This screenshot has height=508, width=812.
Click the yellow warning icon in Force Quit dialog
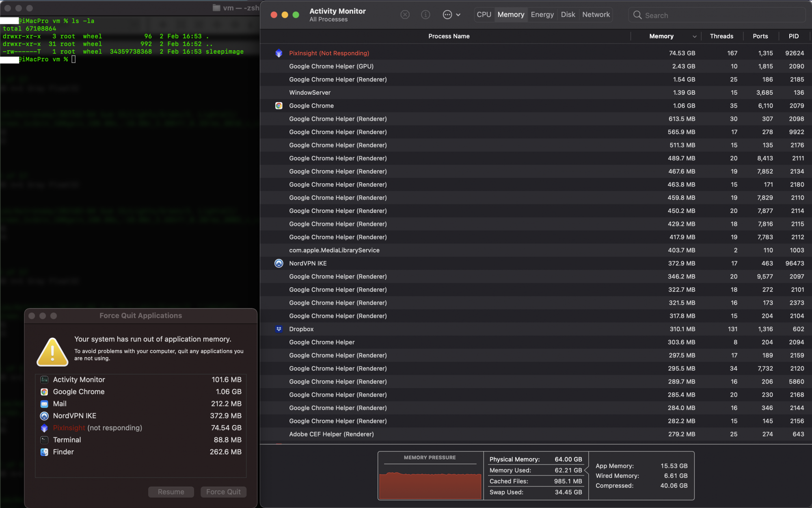coord(52,352)
